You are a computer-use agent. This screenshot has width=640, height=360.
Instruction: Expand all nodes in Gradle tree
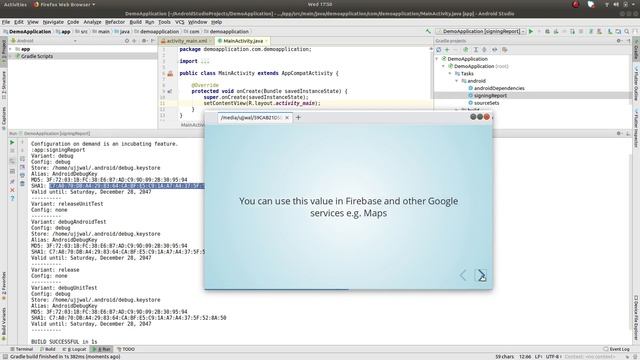click(x=476, y=50)
